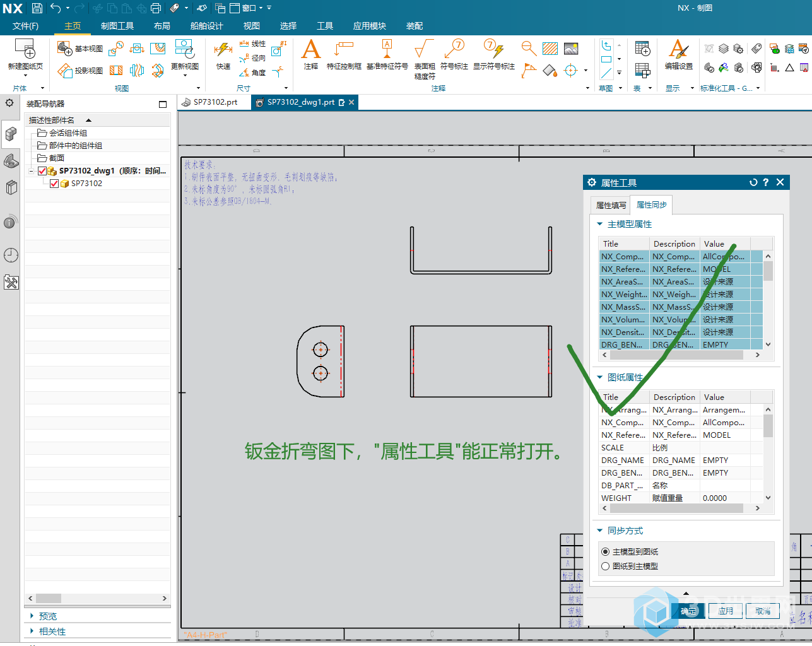Close the SP73102_dwg1.prt tab

pyautogui.click(x=351, y=102)
